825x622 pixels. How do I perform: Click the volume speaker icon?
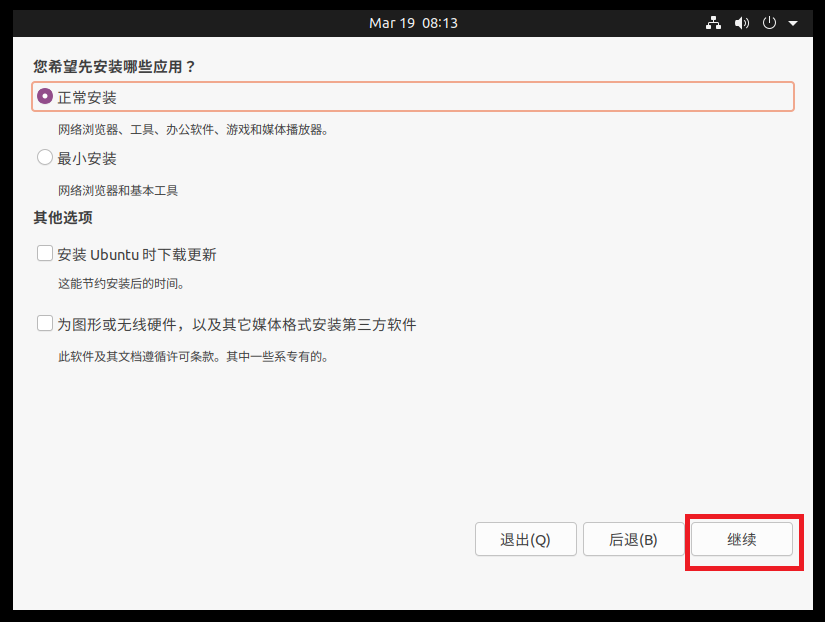(x=742, y=23)
